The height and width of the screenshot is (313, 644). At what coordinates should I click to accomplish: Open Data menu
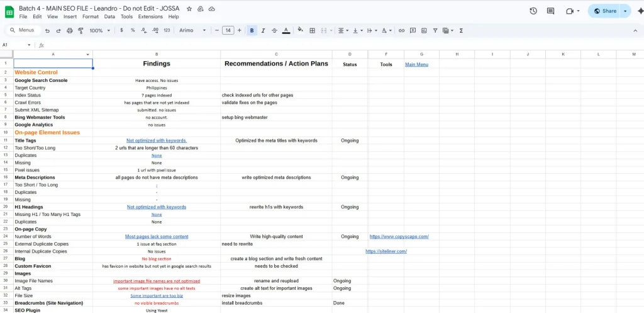coord(109,17)
